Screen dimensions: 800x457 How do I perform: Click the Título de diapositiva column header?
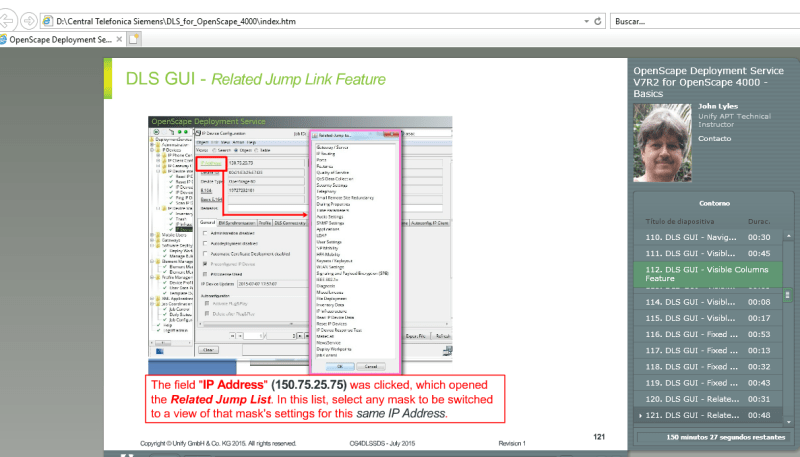[680, 221]
